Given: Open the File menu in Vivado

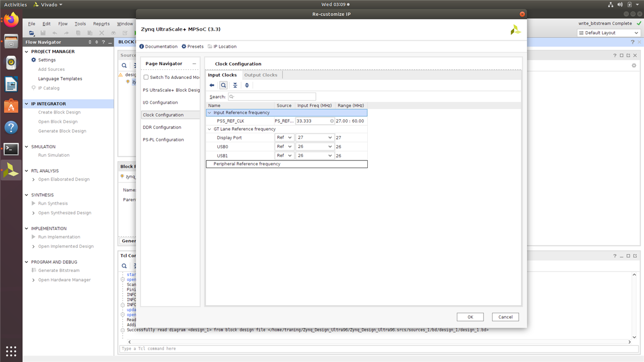Looking at the screenshot, I should [32, 24].
